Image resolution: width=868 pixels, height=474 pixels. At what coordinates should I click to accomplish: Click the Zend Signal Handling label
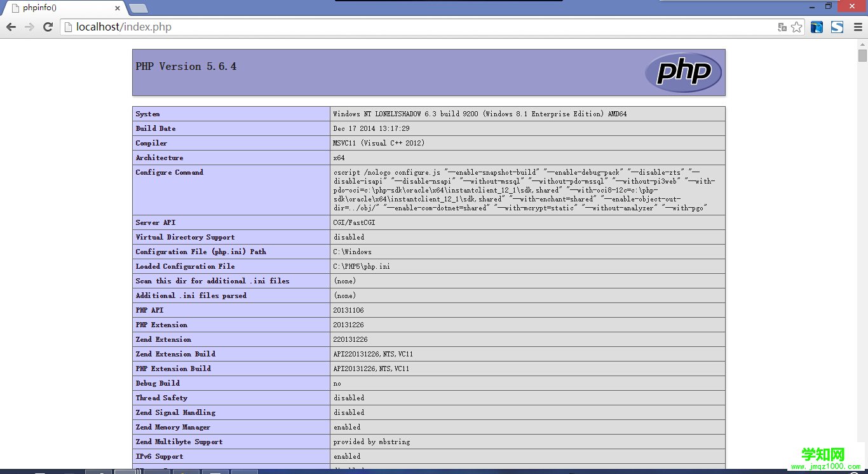click(x=175, y=412)
